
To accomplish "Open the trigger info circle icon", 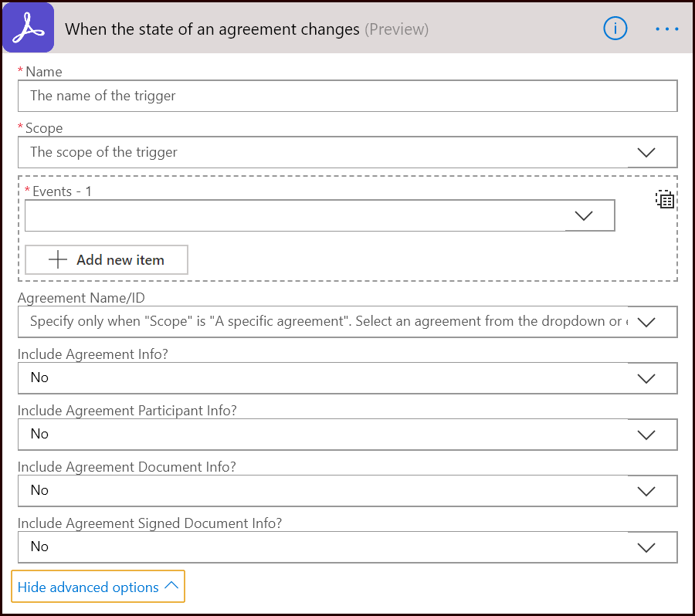I will click(615, 29).
